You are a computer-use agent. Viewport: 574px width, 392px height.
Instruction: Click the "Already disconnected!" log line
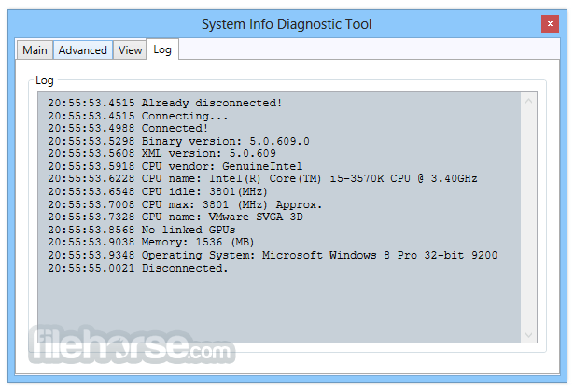(164, 103)
